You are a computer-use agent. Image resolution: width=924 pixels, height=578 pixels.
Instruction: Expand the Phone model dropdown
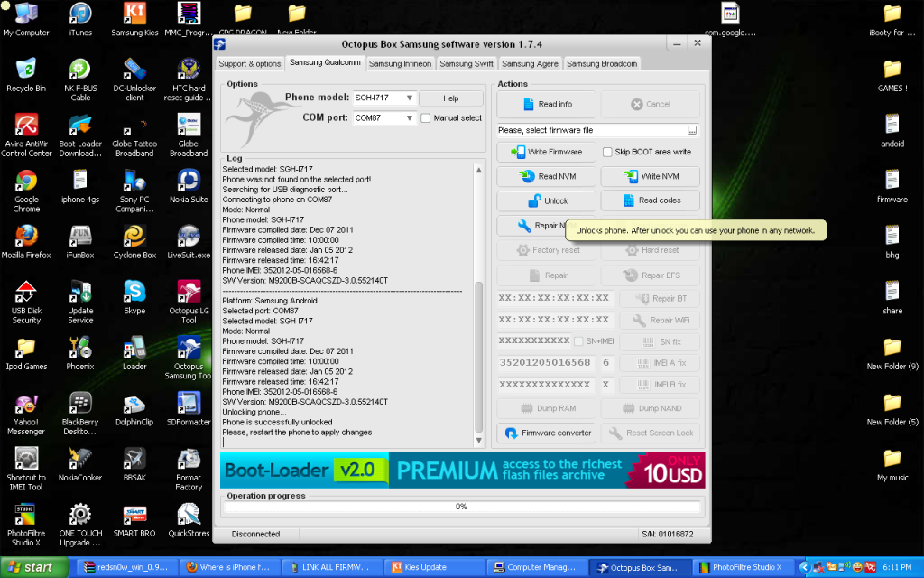point(409,98)
